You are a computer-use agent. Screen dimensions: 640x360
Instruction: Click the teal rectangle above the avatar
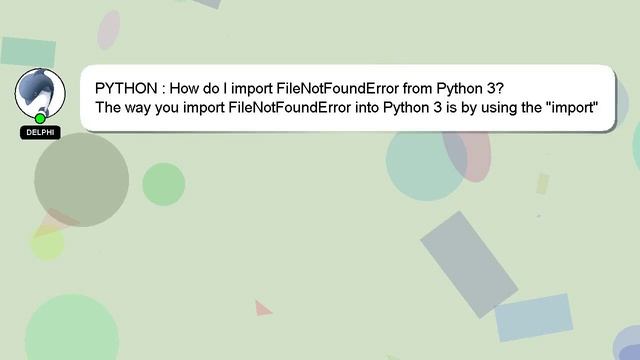tap(28, 51)
